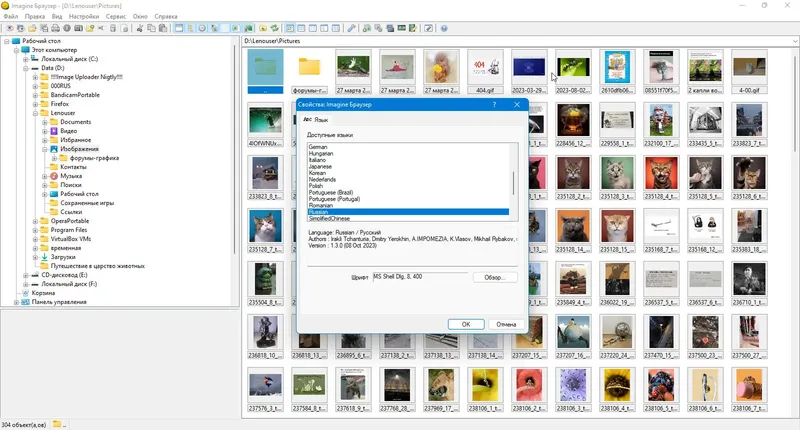Open the Настройки menu

pyautogui.click(x=84, y=16)
